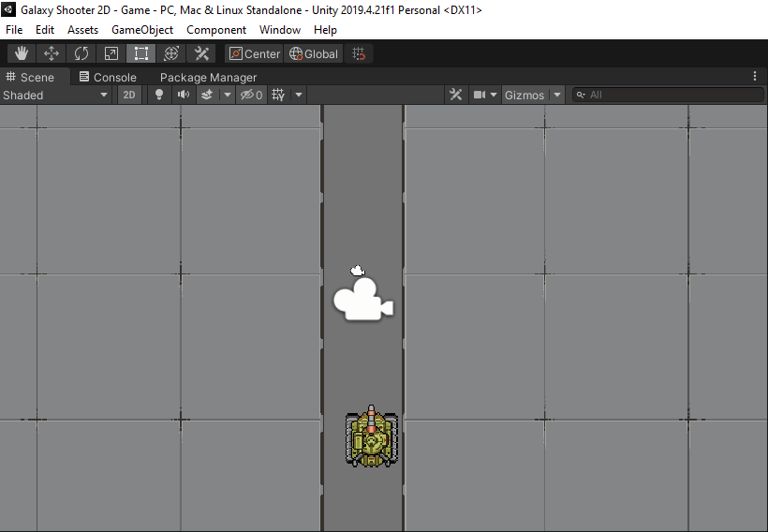Open the Window menu
The width and height of the screenshot is (768, 532).
click(x=280, y=30)
